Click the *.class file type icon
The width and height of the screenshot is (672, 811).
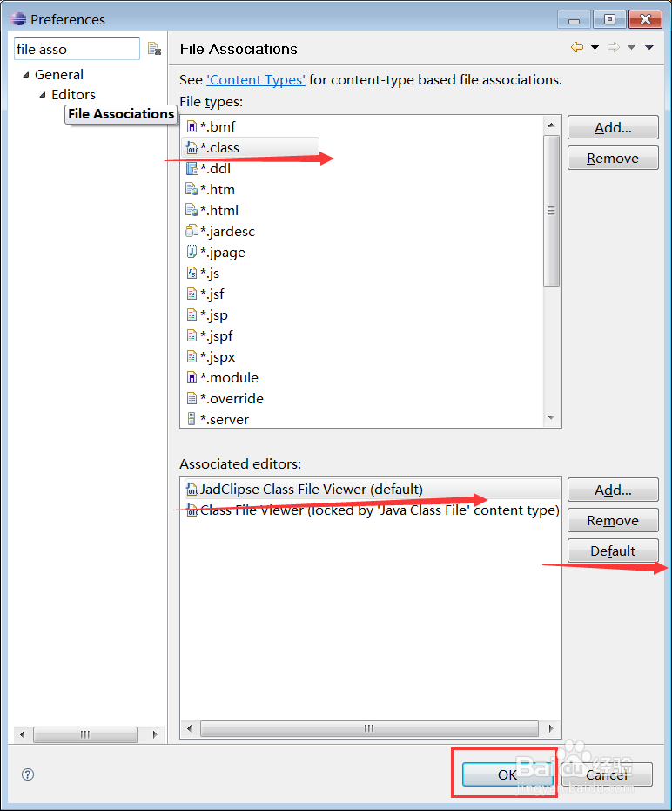192,148
